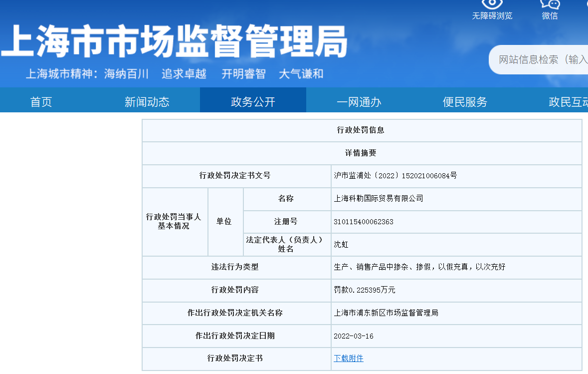This screenshot has height=374, width=588.
Task: Click the 上海城市精神 slogan text
Action: pos(175,74)
